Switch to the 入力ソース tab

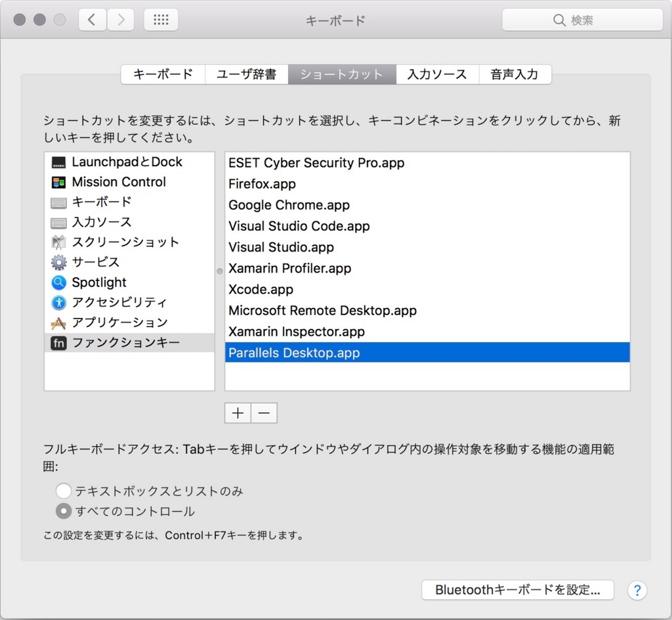point(437,74)
